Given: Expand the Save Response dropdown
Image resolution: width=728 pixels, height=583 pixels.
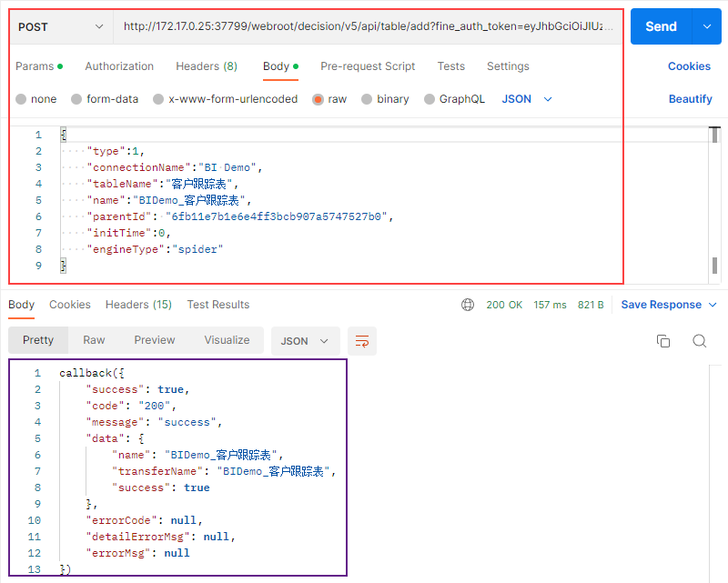Looking at the screenshot, I should click(669, 305).
